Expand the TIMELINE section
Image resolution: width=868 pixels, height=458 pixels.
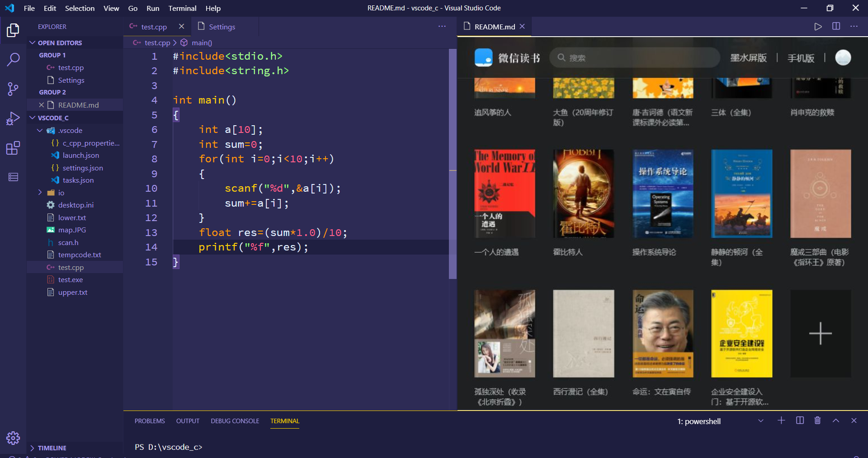tap(32, 448)
